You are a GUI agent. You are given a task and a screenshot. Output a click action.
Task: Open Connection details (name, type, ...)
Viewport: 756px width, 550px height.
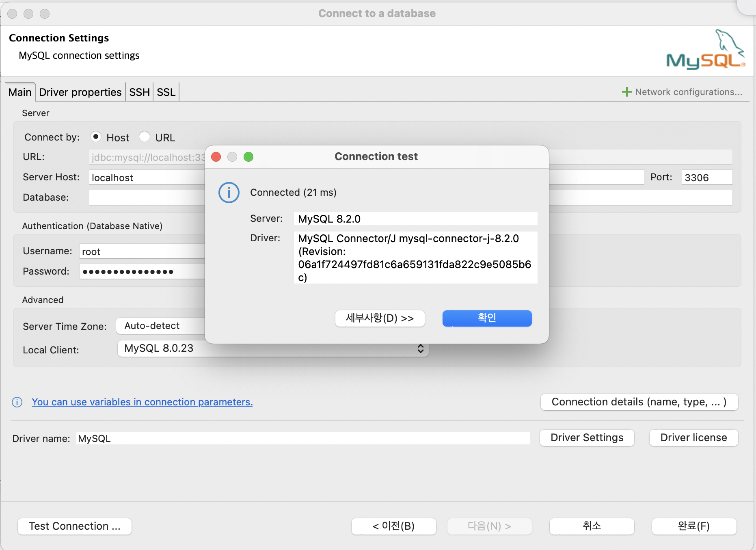[x=639, y=402]
